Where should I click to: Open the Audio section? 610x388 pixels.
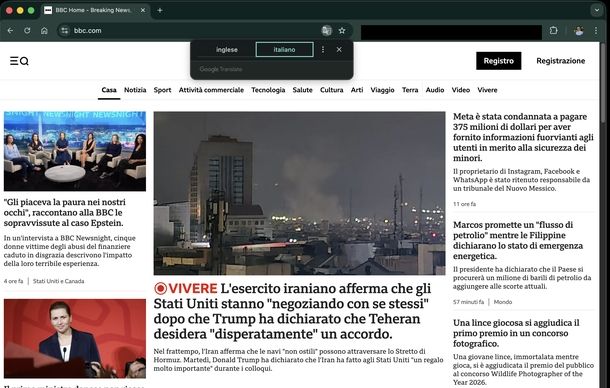click(435, 90)
